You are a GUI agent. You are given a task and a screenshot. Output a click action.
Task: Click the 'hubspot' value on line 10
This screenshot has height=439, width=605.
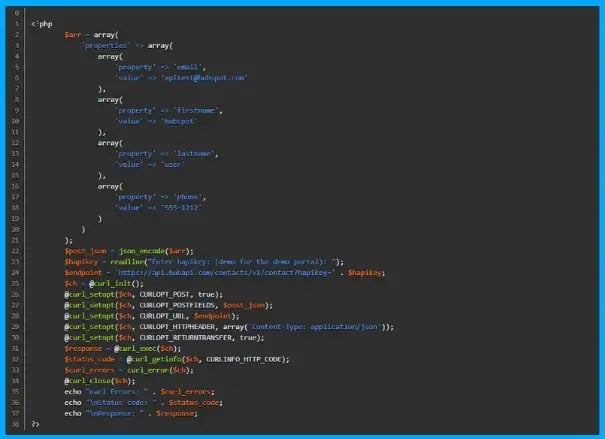click(x=179, y=121)
